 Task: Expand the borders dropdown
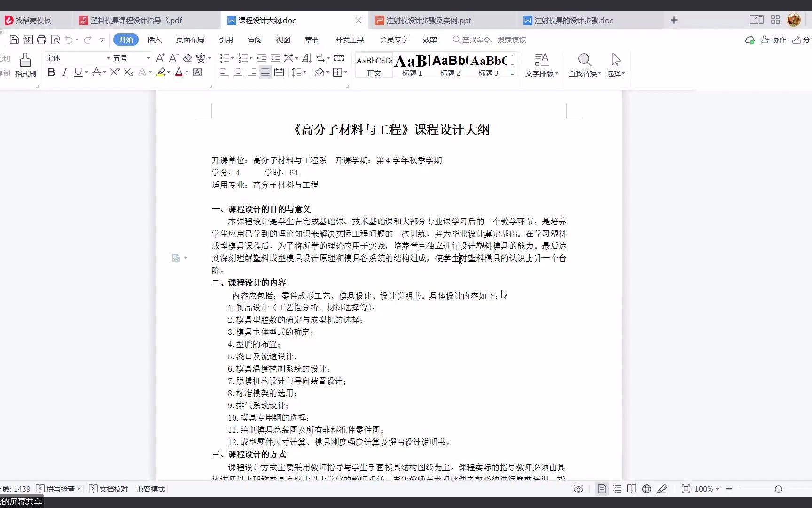coord(346,72)
